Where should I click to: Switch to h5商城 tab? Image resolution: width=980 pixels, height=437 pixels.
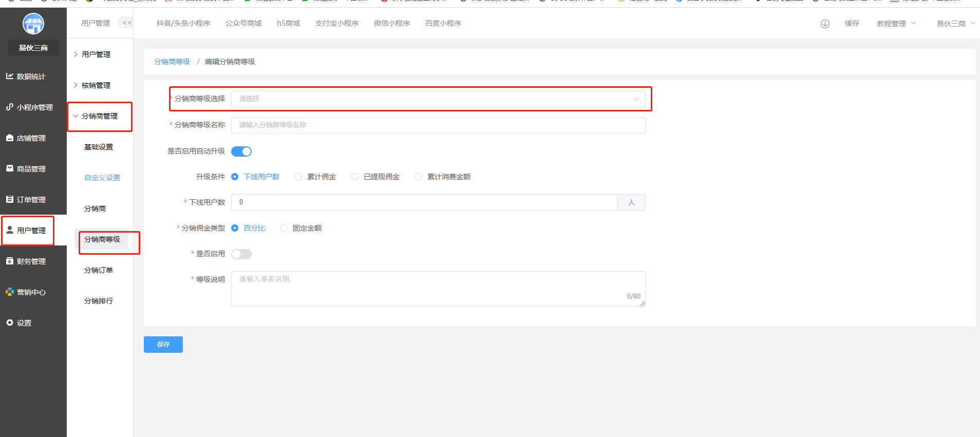point(288,23)
